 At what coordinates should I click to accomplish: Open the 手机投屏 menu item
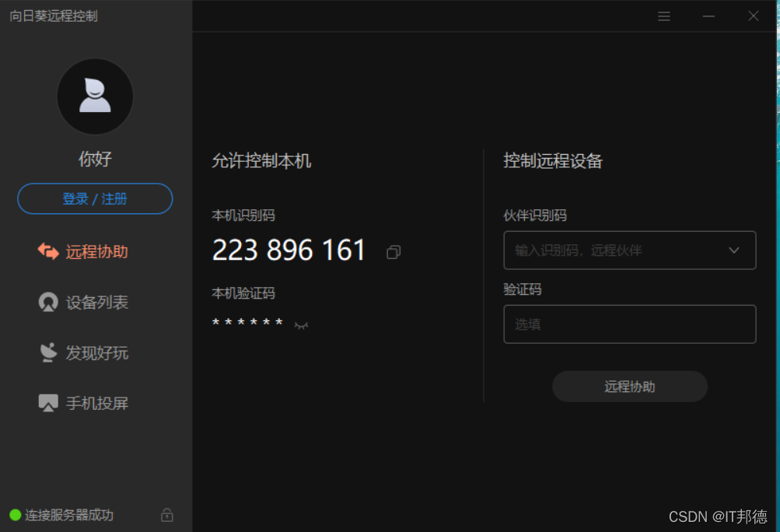[x=83, y=403]
